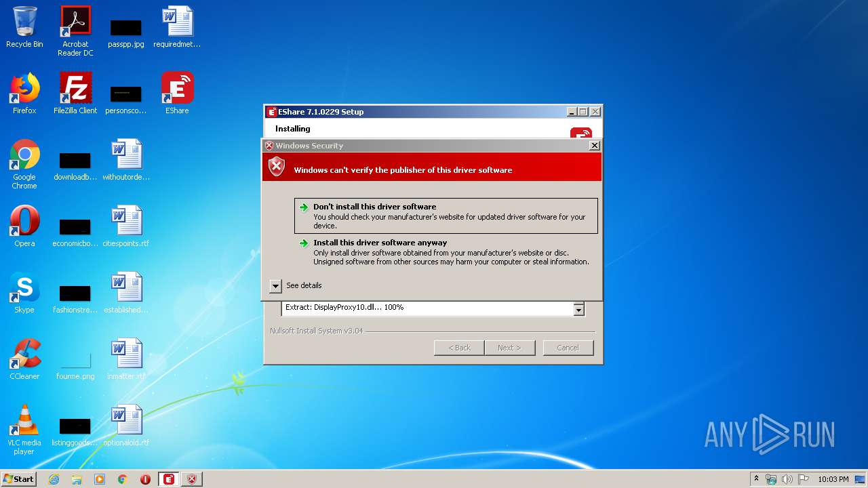Launch Internet Explorer from taskbar
The height and width of the screenshot is (488, 868).
click(x=54, y=479)
